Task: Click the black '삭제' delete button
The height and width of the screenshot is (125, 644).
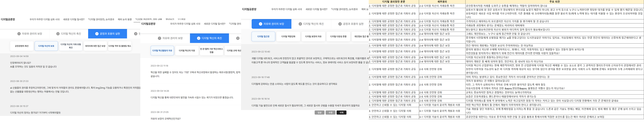Action: (342, 113)
